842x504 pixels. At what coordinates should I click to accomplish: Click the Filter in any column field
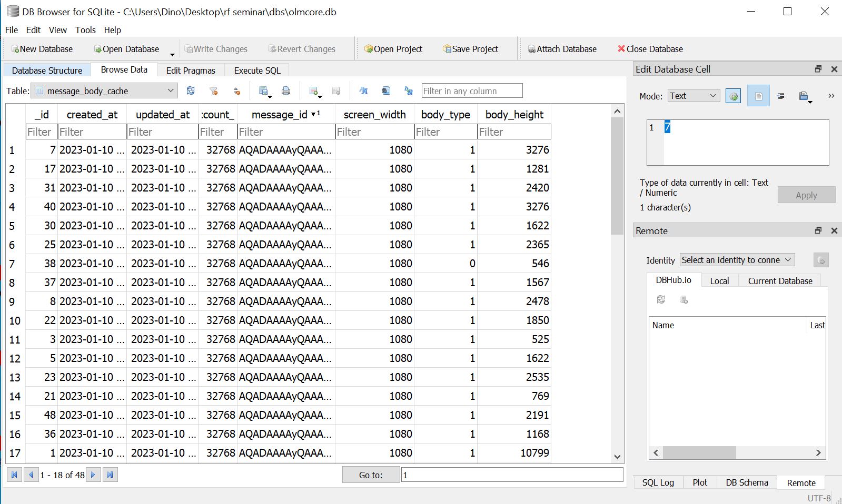[x=472, y=91]
